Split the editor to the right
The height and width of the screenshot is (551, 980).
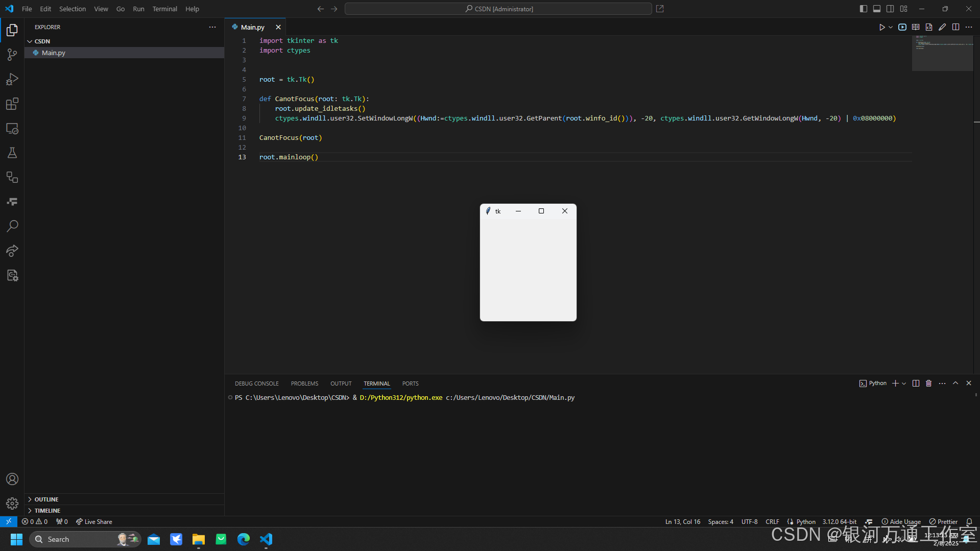pyautogui.click(x=955, y=27)
